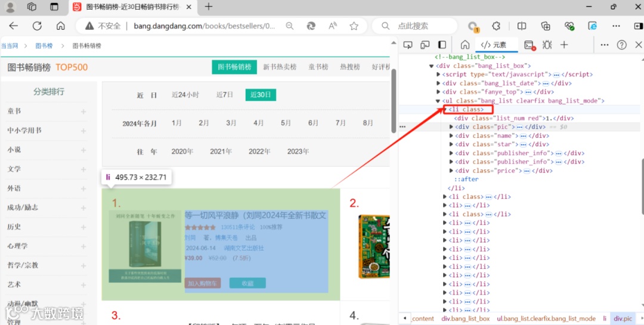Switch to the 新书热卖榜 tab
Image resolution: width=644 pixels, height=325 pixels.
pos(280,67)
